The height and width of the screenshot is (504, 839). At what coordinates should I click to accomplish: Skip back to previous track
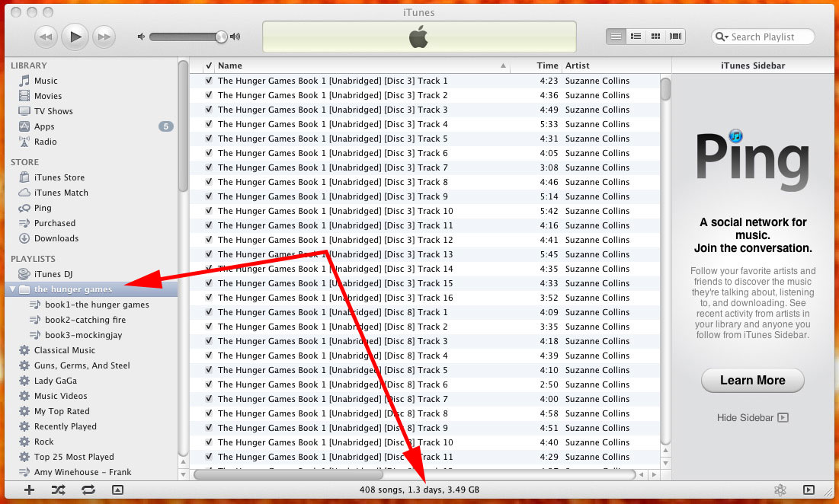coord(46,37)
